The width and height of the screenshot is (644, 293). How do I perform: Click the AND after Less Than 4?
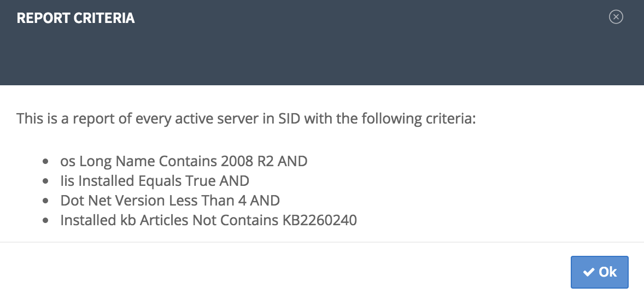(265, 201)
